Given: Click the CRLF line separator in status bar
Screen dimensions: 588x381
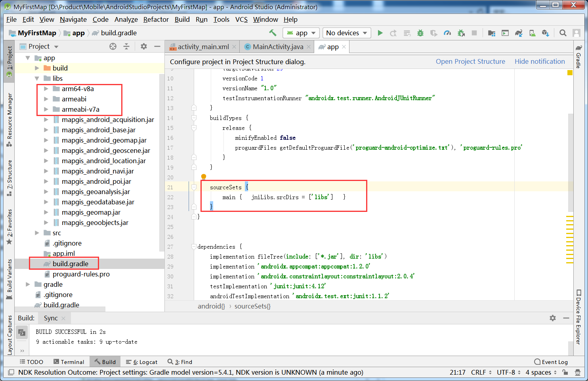Looking at the screenshot, I should tap(481, 372).
